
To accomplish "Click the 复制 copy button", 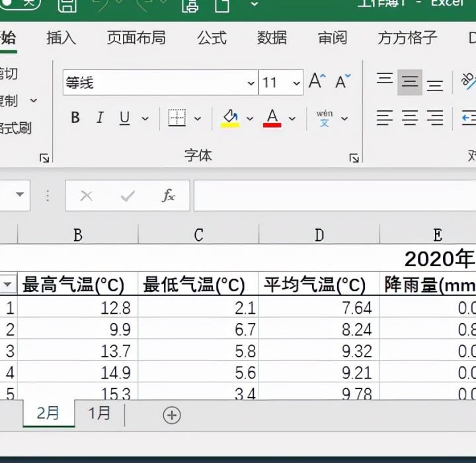I will pyautogui.click(x=9, y=101).
